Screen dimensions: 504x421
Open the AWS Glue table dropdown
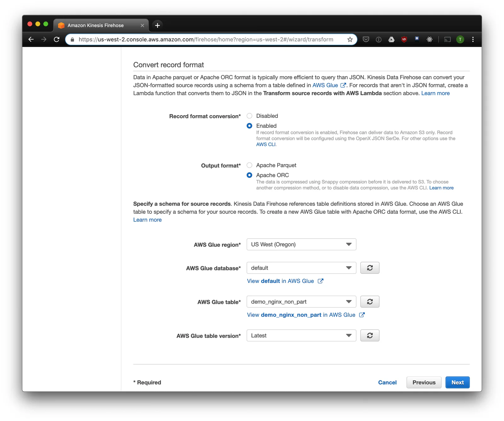click(301, 302)
